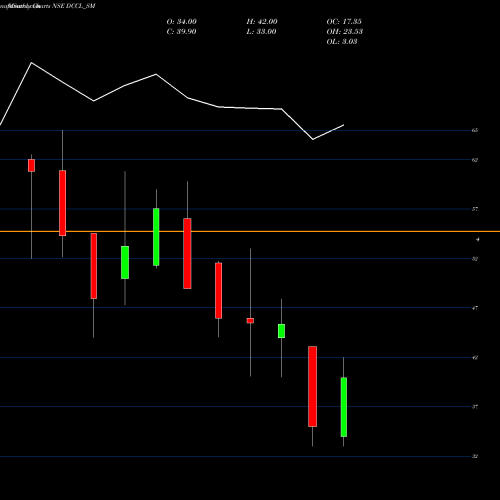
Task: Select the low value L: 33.00
Action: point(261,32)
